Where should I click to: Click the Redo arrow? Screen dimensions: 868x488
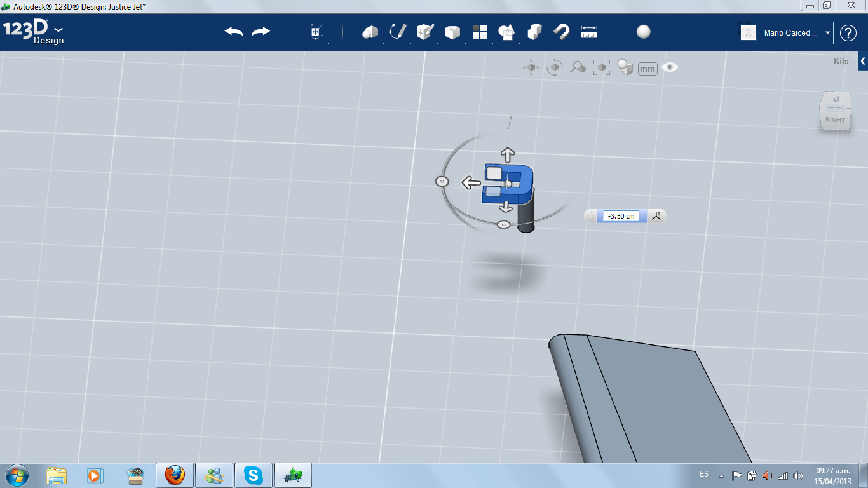pos(261,32)
